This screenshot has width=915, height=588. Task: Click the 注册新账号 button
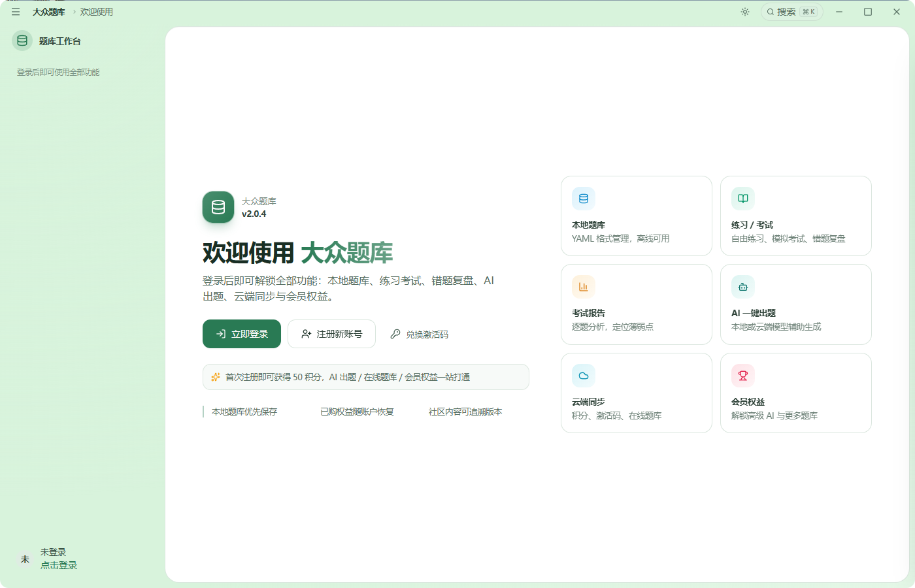pyautogui.click(x=331, y=334)
